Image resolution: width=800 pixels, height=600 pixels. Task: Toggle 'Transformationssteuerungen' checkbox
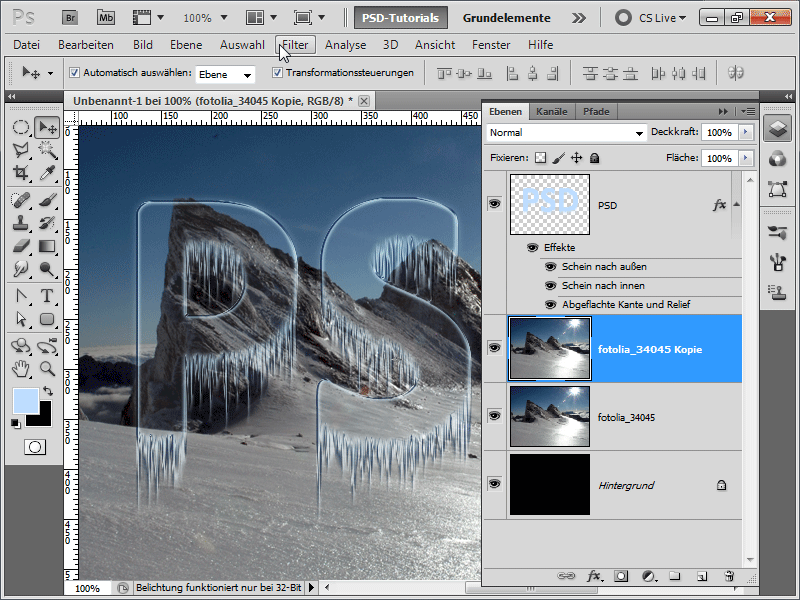click(x=277, y=73)
